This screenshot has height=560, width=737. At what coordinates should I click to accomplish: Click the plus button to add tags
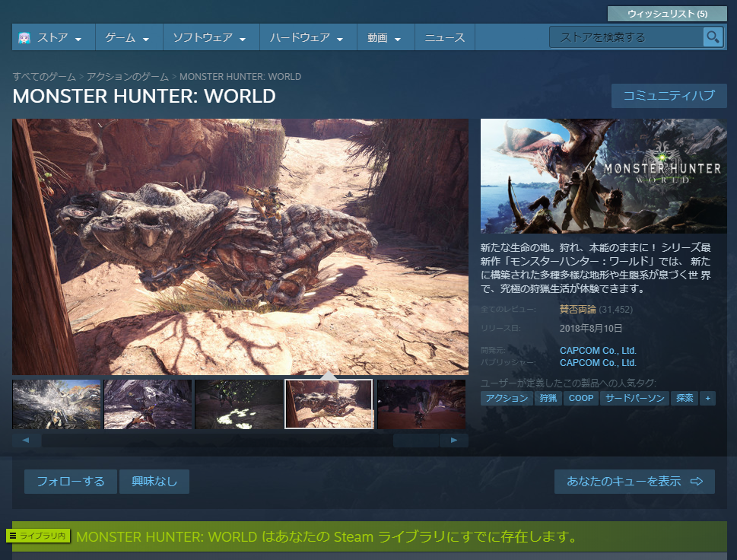(708, 398)
